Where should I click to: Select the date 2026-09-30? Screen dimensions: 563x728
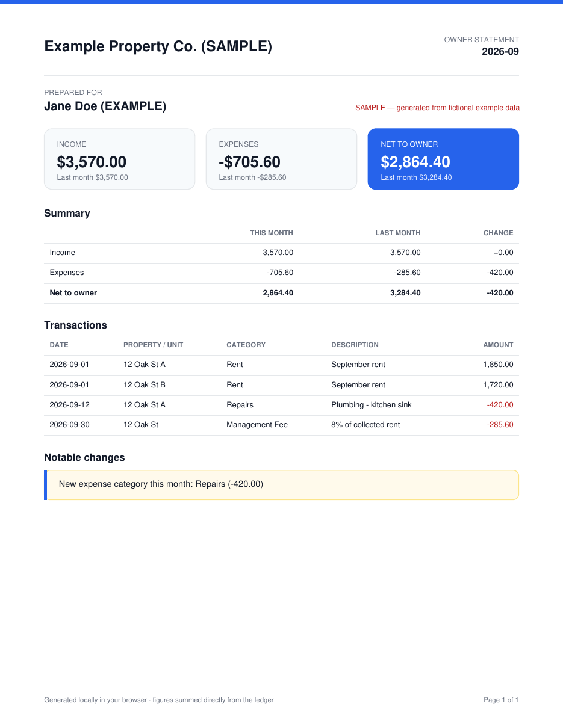pyautogui.click(x=69, y=425)
